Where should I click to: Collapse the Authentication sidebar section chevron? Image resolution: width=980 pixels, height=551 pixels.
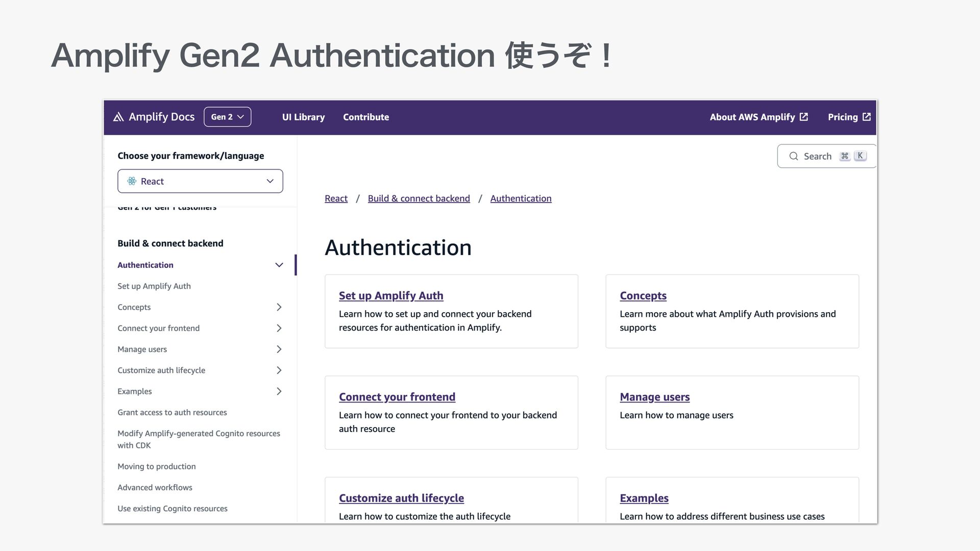(279, 265)
